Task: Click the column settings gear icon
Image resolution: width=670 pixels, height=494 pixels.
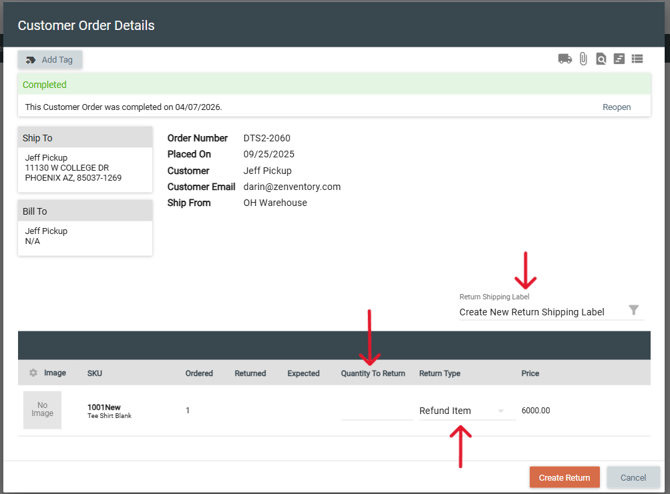Action: pyautogui.click(x=33, y=373)
